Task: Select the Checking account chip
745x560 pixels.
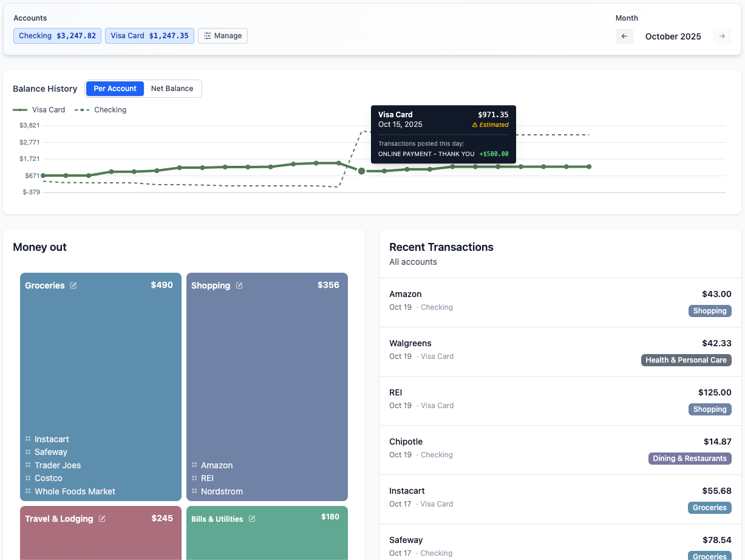Action: tap(56, 35)
